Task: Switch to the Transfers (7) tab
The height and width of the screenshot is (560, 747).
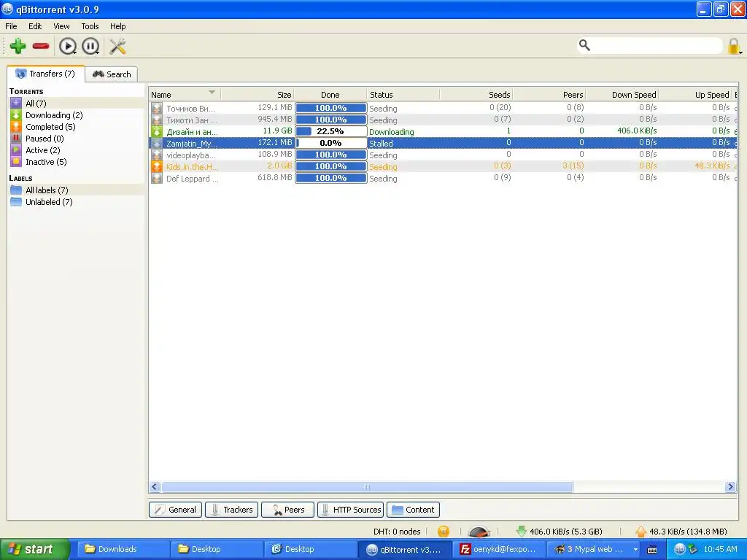Action: pyautogui.click(x=46, y=74)
